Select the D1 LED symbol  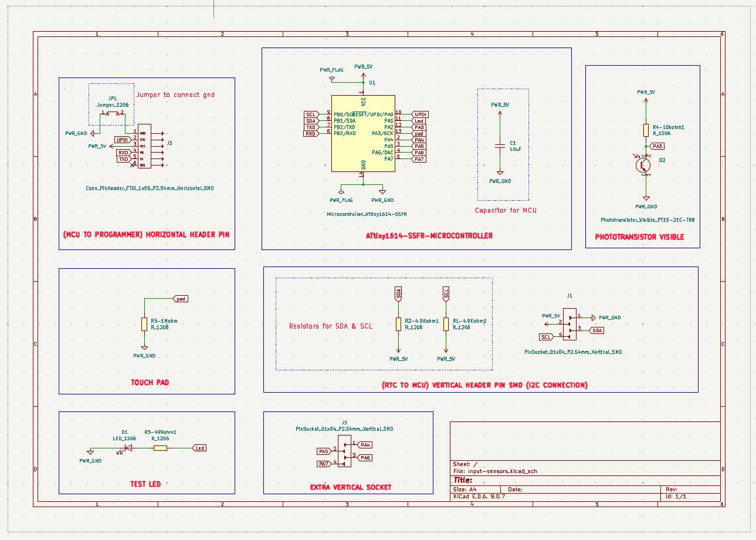tap(127, 448)
